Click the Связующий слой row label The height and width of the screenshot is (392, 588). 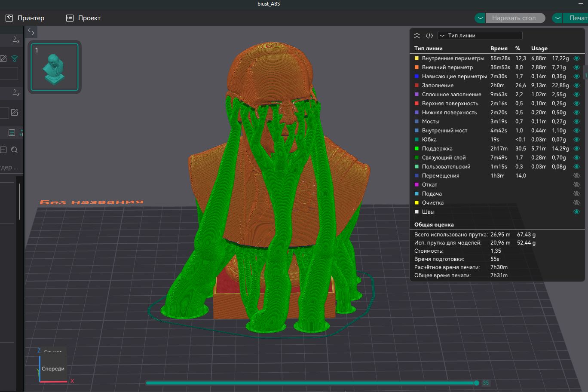[x=444, y=157]
